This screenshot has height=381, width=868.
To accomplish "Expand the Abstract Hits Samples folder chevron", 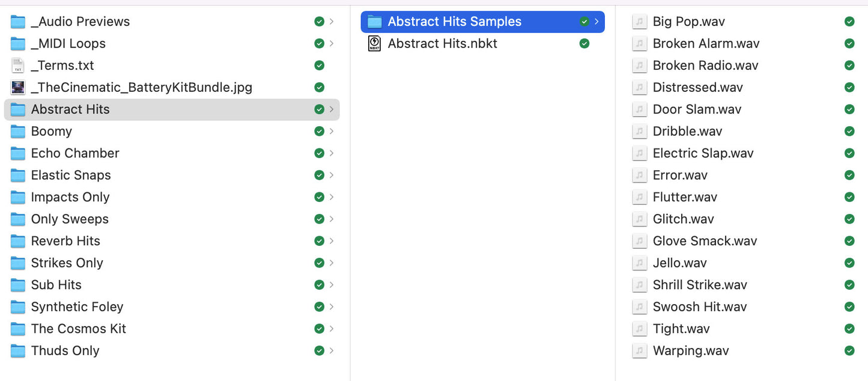I will (596, 22).
